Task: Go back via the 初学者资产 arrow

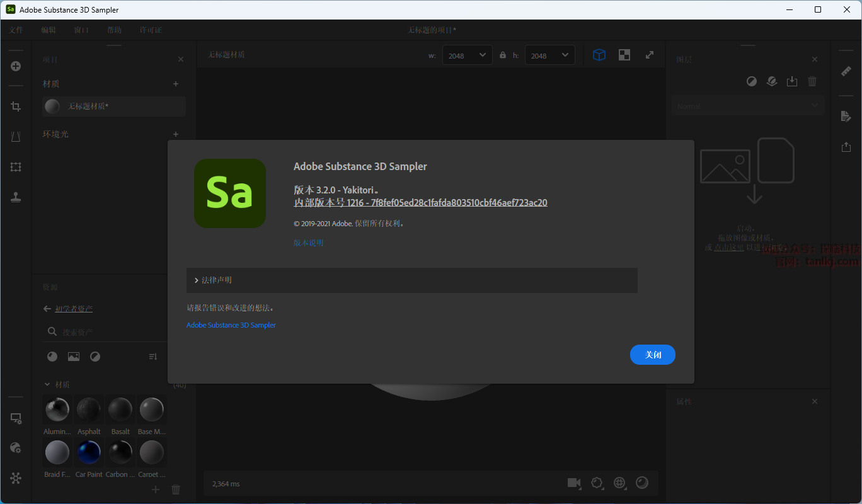Action: 47,309
